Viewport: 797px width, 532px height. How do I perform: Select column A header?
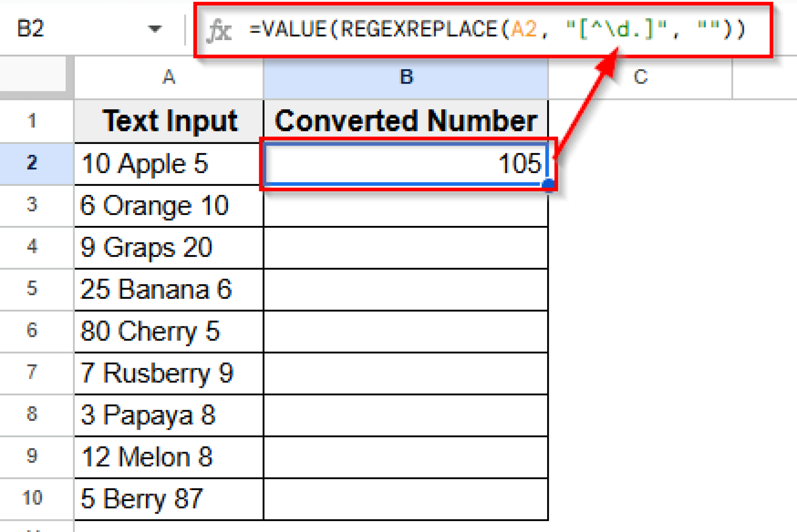pyautogui.click(x=168, y=77)
